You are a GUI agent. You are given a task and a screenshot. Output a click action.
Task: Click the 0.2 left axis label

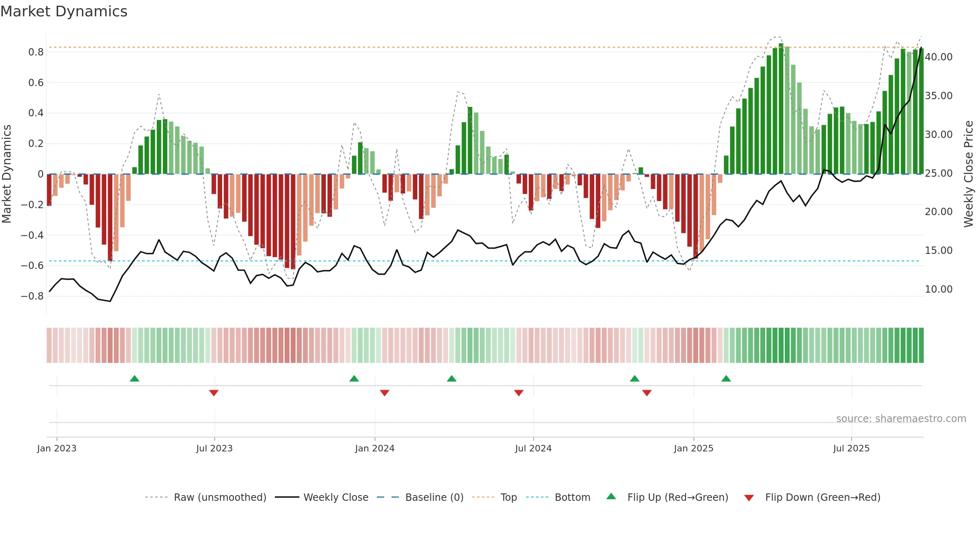(x=36, y=144)
